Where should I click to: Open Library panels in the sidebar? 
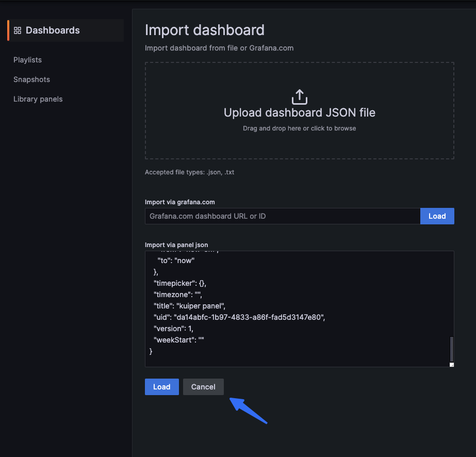pos(38,99)
